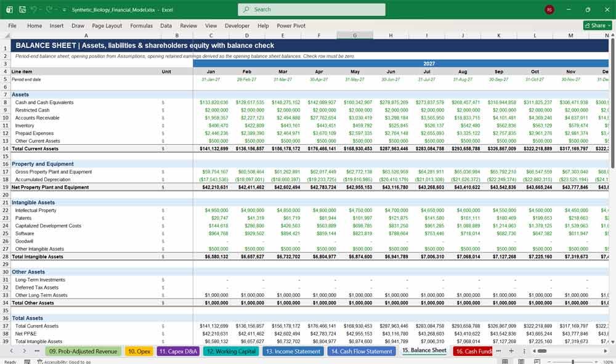Select the BALANCE SHEET title cell

click(x=310, y=46)
